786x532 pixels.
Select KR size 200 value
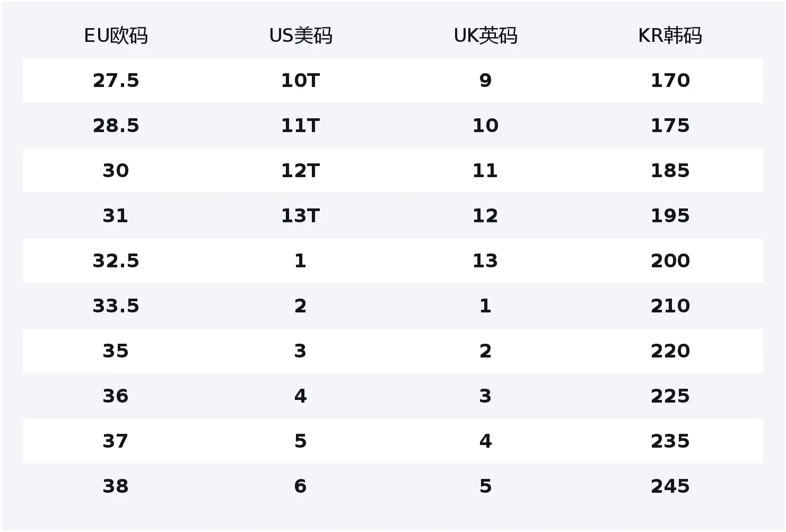pos(670,261)
